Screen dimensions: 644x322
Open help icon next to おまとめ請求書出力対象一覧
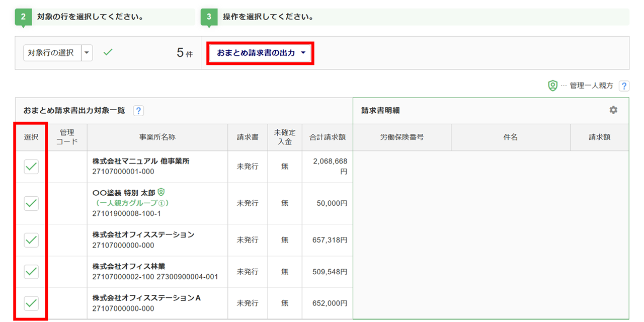[x=138, y=111]
